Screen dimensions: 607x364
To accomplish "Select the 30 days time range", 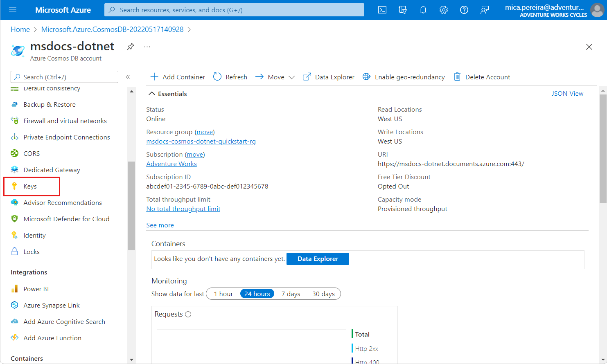I will pyautogui.click(x=323, y=294).
